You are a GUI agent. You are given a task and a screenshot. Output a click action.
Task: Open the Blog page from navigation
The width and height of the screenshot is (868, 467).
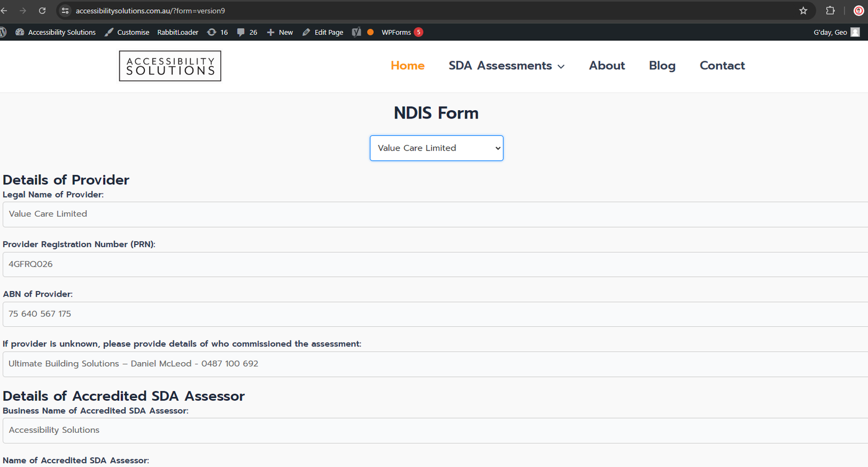[662, 66]
